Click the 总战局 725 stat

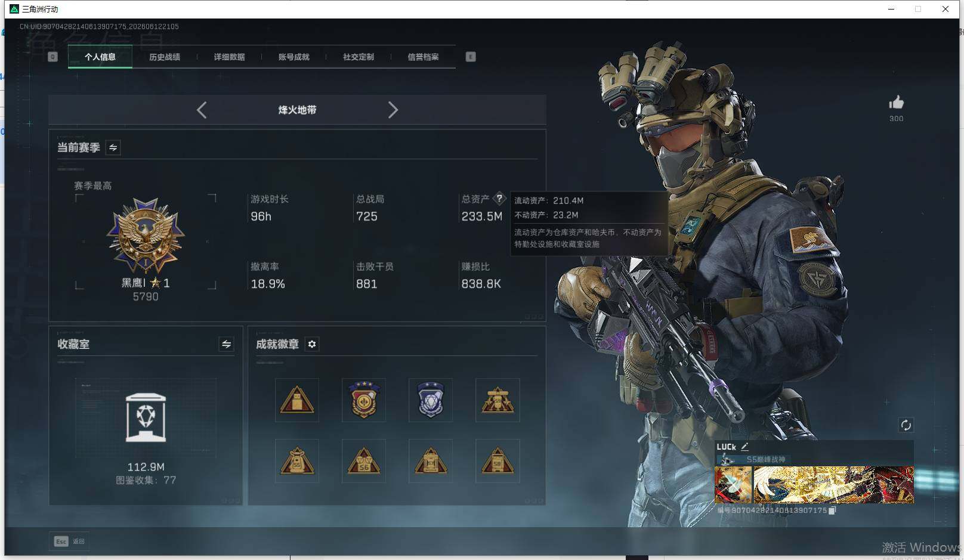click(370, 208)
